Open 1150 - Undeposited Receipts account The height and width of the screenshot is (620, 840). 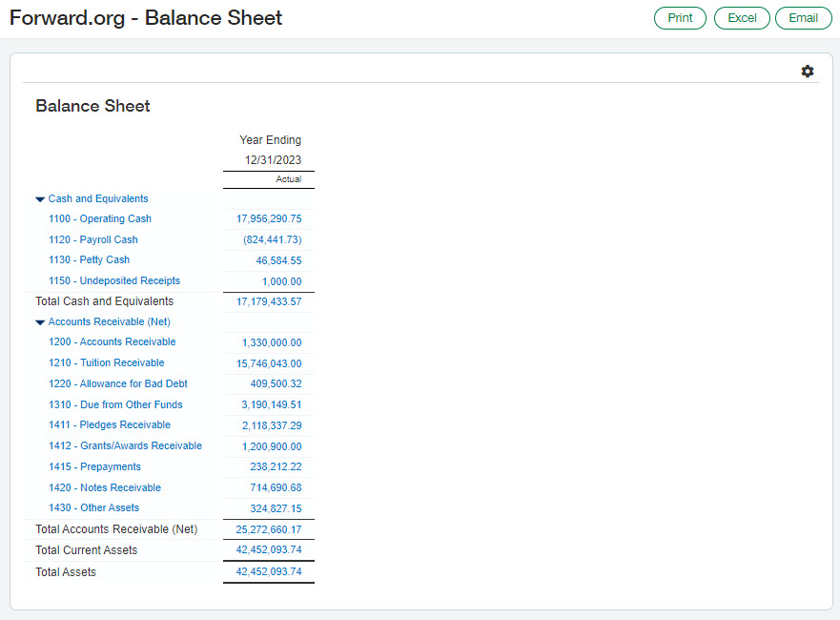click(x=114, y=281)
